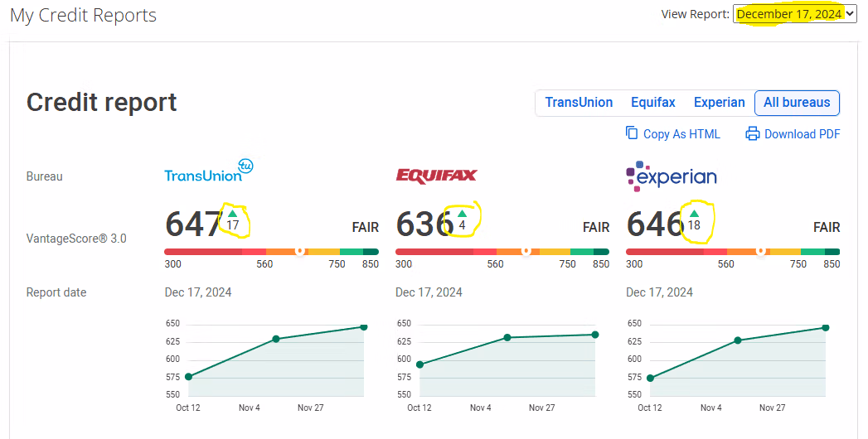Click the Equifax score range bar marker
Image resolution: width=868 pixels, height=439 pixels.
tap(526, 250)
